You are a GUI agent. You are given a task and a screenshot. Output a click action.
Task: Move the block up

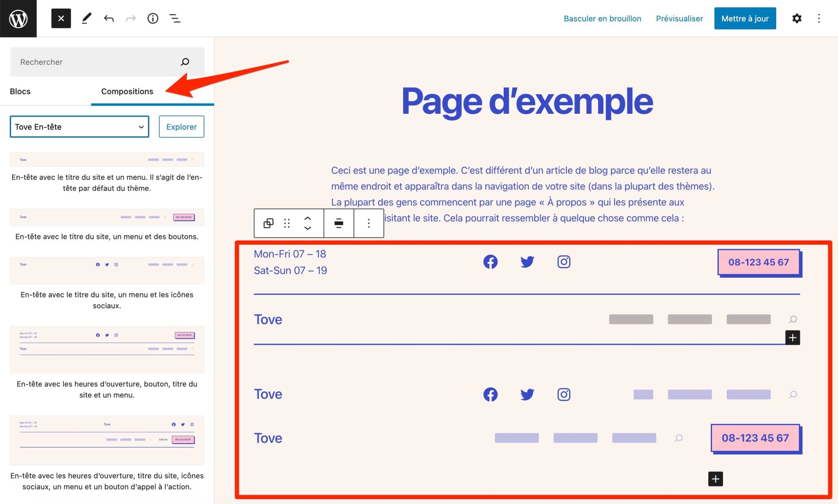[x=308, y=218]
